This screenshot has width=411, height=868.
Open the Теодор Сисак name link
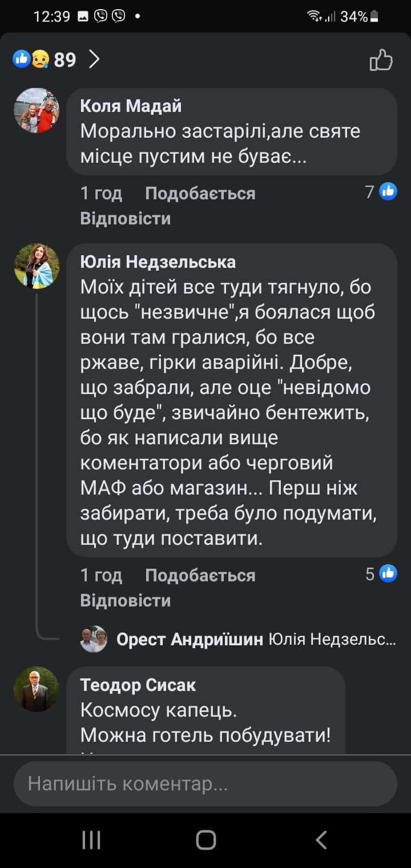coord(138,684)
